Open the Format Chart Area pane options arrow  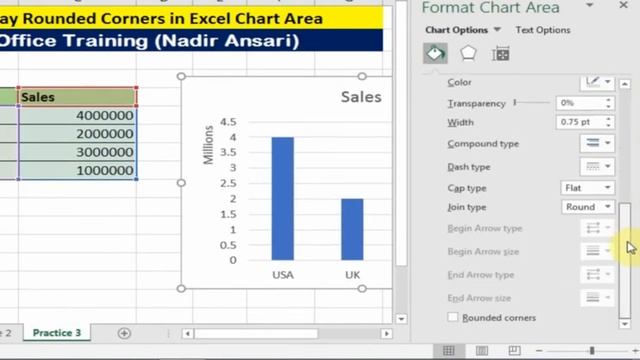coord(590,5)
